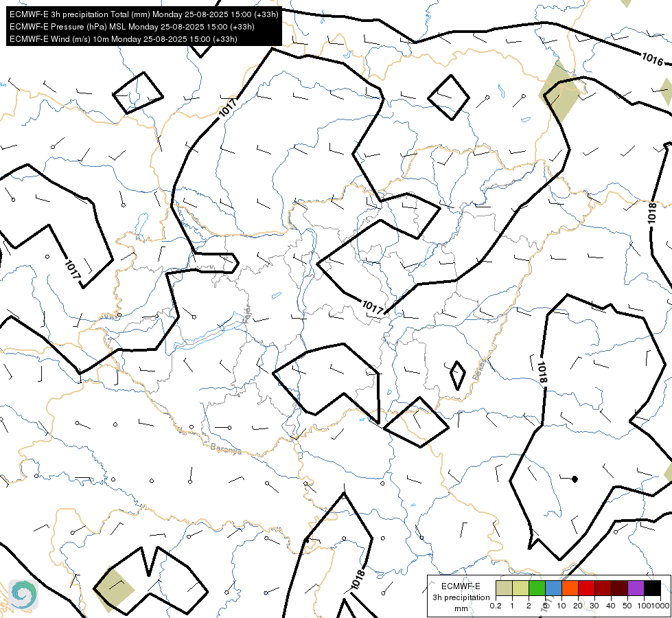Click the '0.2' legend value

pyautogui.click(x=496, y=606)
